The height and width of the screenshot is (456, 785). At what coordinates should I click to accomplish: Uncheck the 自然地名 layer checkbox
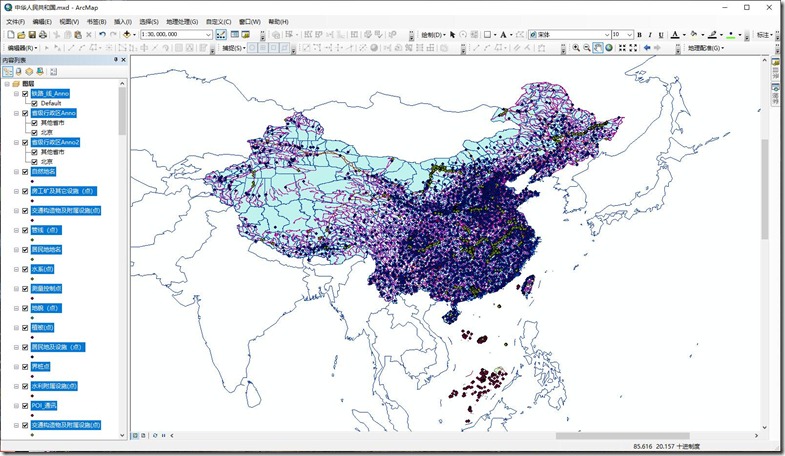(x=26, y=172)
